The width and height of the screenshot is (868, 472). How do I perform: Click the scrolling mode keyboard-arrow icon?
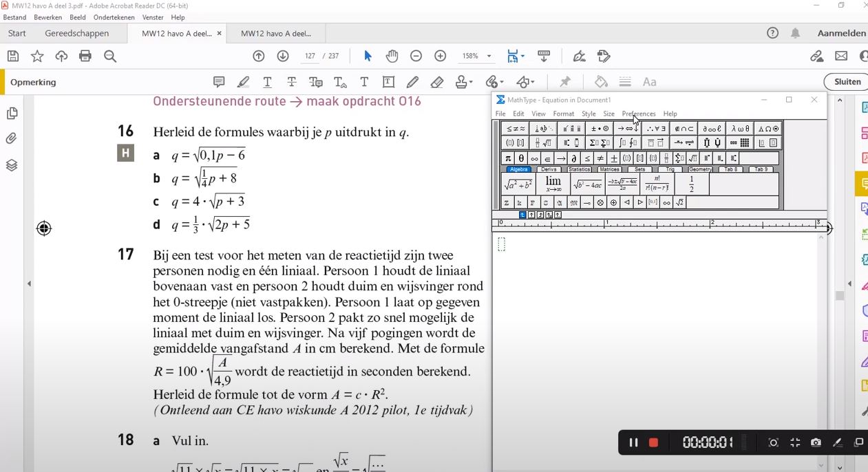click(544, 56)
